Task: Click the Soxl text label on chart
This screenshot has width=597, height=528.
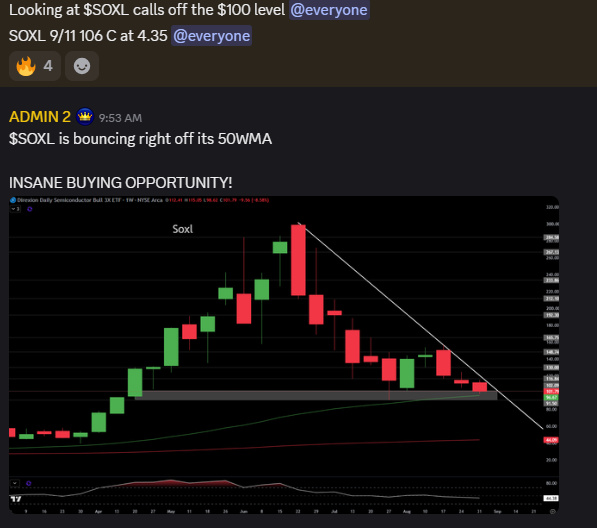Action: pos(183,229)
